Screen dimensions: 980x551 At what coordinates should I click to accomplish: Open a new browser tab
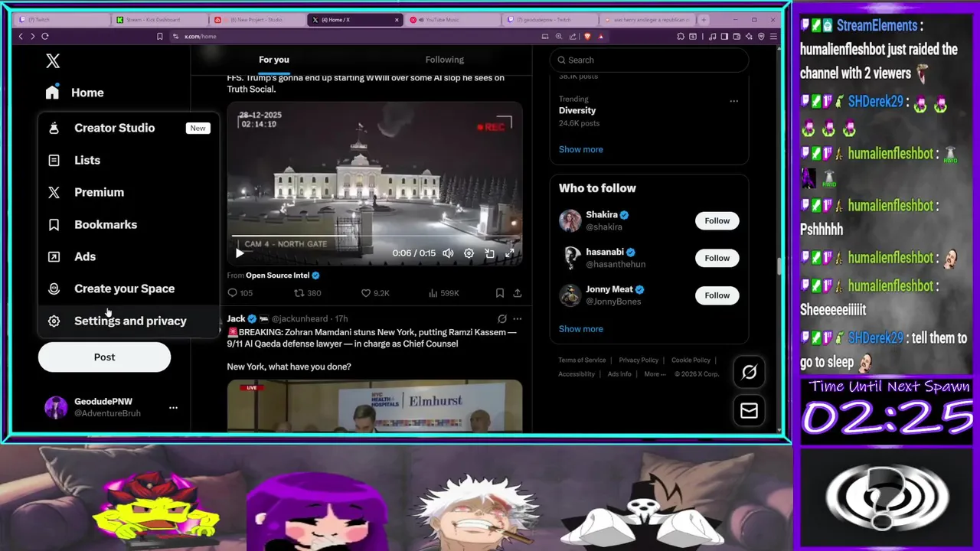tap(704, 19)
